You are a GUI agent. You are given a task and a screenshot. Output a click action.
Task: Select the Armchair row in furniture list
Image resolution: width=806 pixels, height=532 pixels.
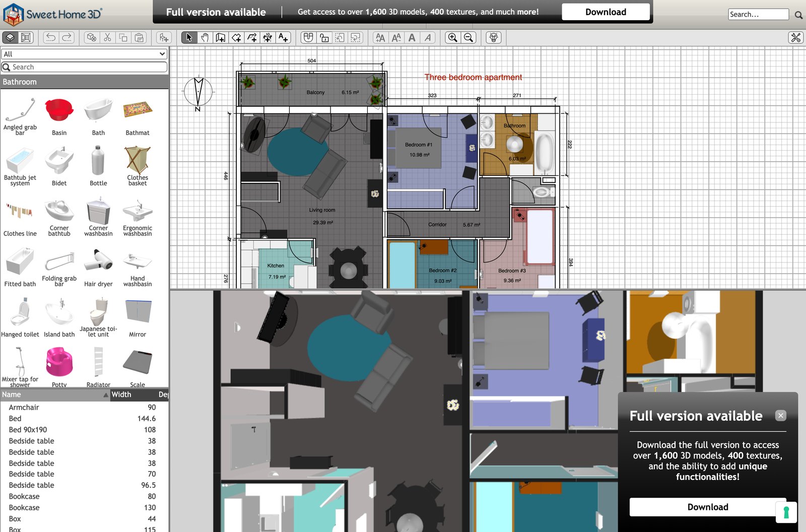84,407
